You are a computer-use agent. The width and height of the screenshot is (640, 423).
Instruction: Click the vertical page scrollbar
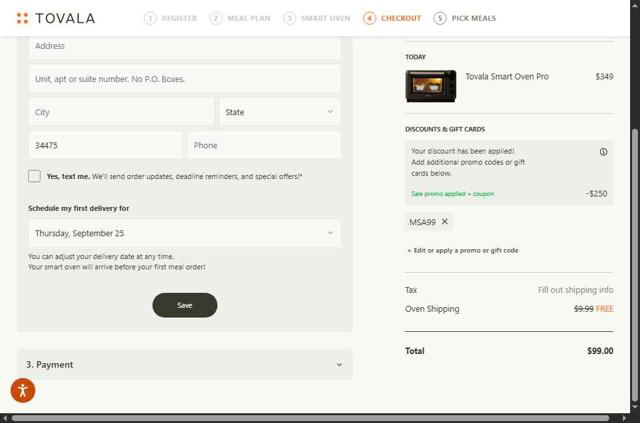pyautogui.click(x=634, y=265)
